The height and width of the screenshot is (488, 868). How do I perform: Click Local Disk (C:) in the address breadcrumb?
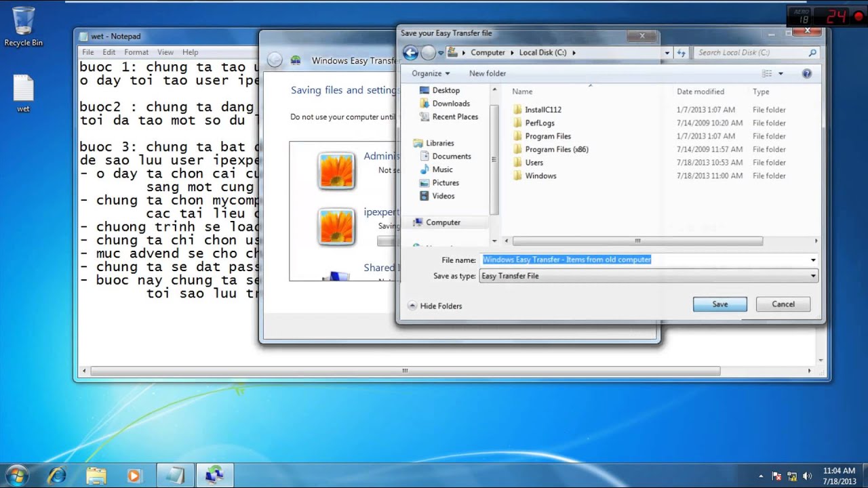542,53
